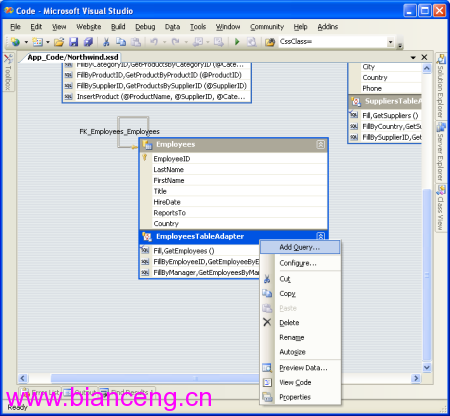The image size is (450, 416).
Task: Select Delete in the context menu
Action: coord(300,323)
